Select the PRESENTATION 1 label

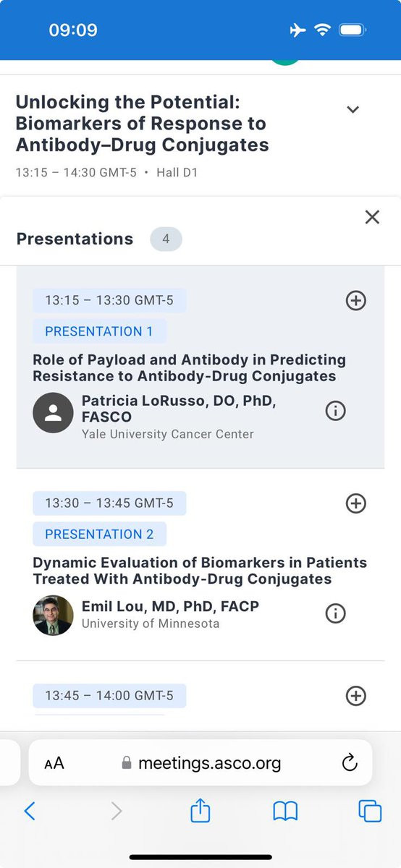click(x=99, y=331)
